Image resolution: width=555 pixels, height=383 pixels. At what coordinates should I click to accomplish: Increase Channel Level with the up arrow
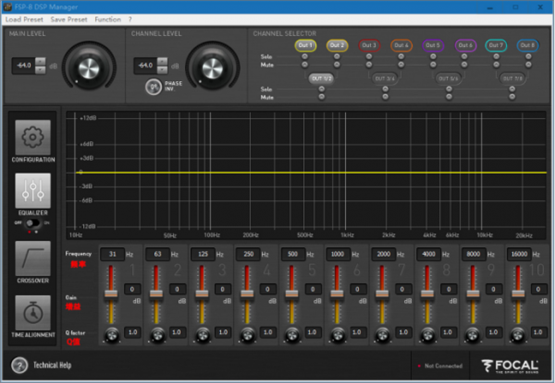[162, 61]
